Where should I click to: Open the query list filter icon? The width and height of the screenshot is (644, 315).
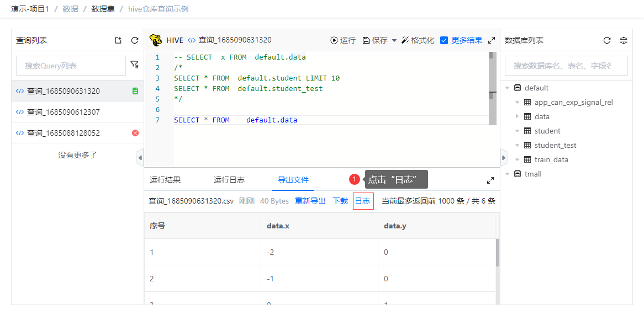(x=134, y=65)
